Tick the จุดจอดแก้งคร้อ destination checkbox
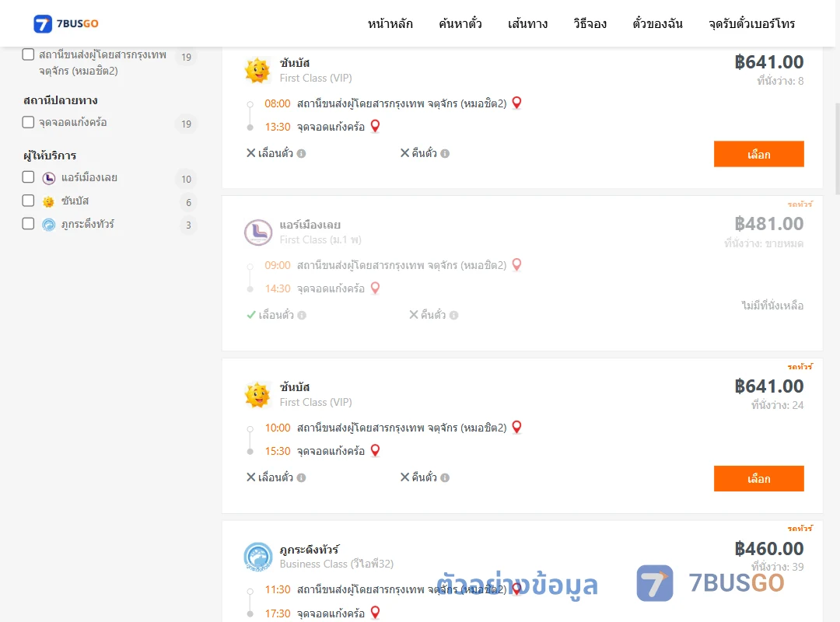 (29, 122)
